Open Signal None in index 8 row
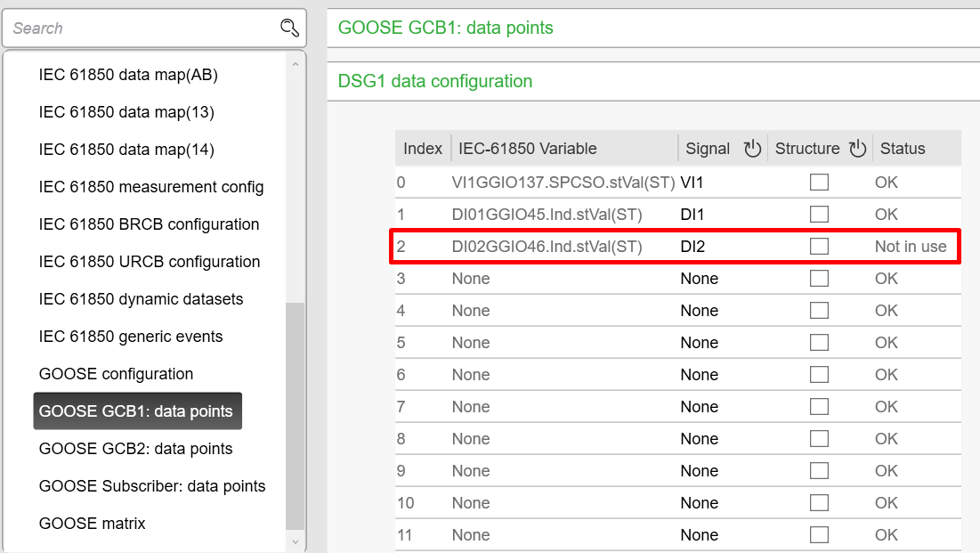The image size is (980, 553). pyautogui.click(x=700, y=438)
